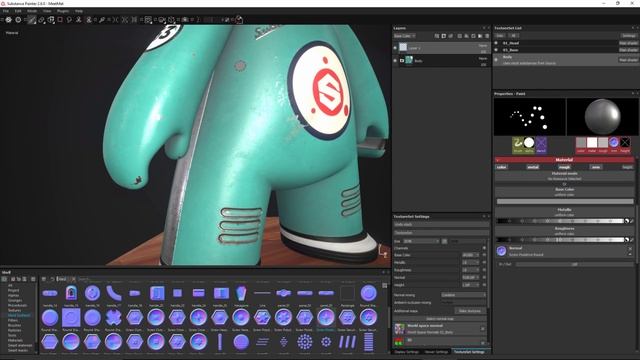Open the Help menu
640x360 pixels.
pos(79,11)
